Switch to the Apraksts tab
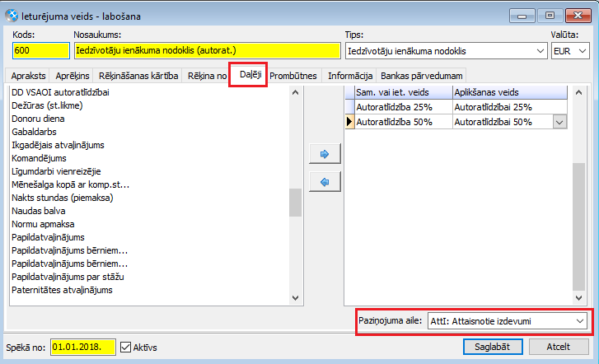This screenshot has width=599, height=364. coord(28,76)
